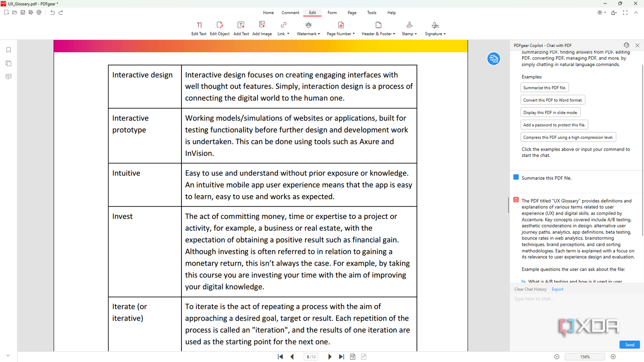Viewport: 644px width, 362px height.
Task: Show page thumbnails panel in left sidebar
Action: (x=9, y=63)
